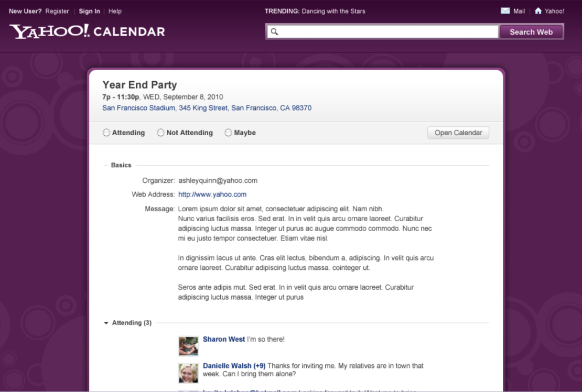The image size is (582, 392).
Task: Click the "TRENDING:" label
Action: click(282, 11)
